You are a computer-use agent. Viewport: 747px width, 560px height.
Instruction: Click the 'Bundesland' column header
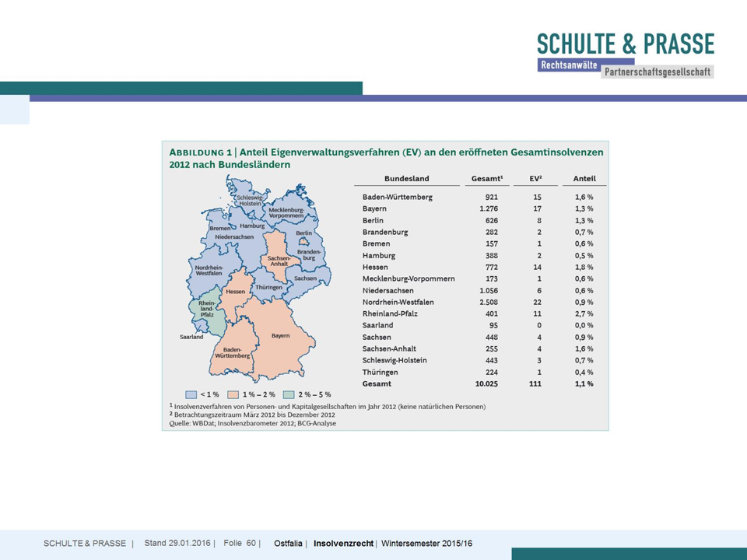coord(406,179)
